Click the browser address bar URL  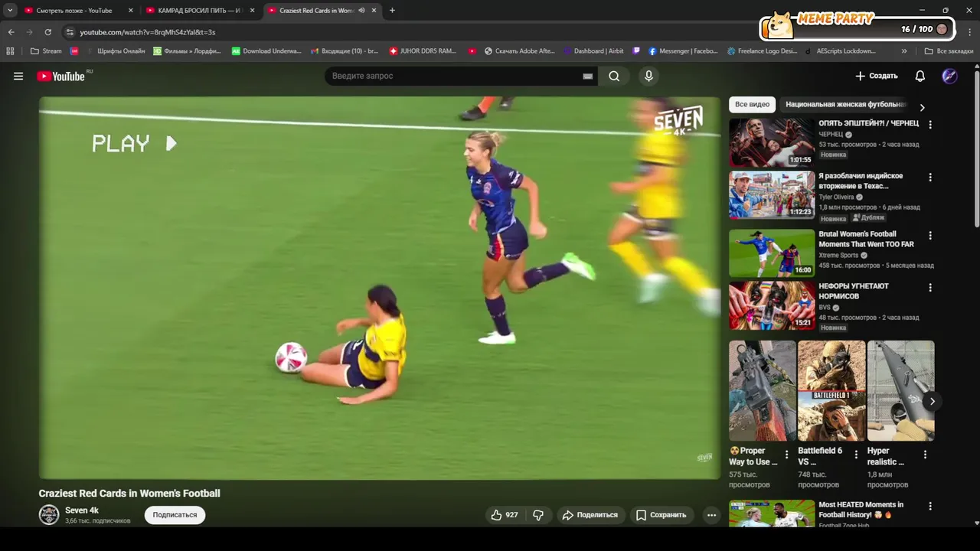pos(148,32)
